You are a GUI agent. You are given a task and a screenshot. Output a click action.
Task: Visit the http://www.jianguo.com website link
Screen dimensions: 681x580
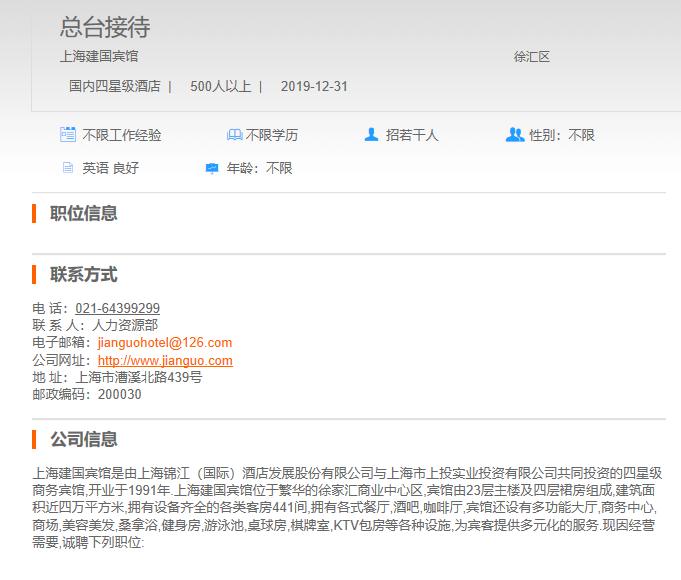click(165, 361)
